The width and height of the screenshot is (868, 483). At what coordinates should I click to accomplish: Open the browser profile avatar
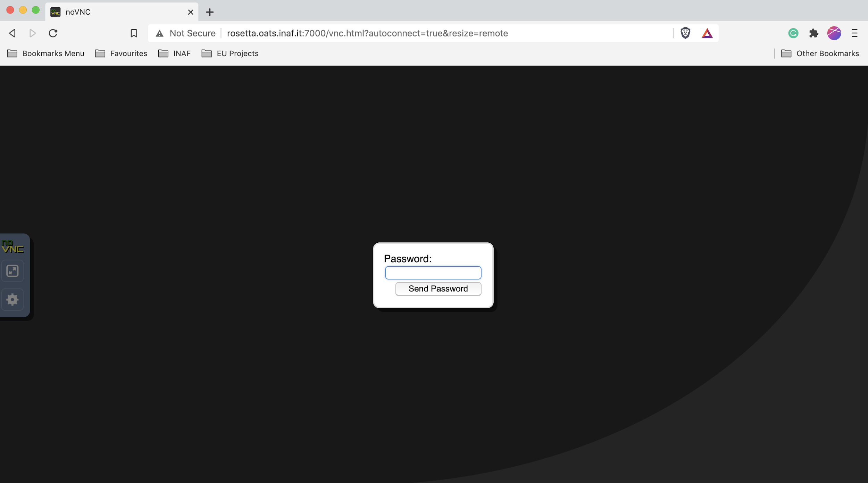pyautogui.click(x=834, y=33)
